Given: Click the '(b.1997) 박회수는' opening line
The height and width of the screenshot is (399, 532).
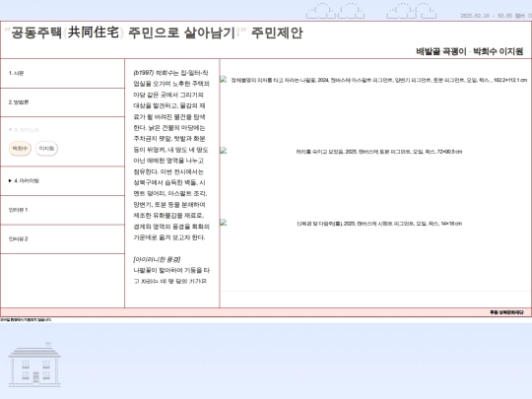Looking at the screenshot, I should [x=156, y=73].
